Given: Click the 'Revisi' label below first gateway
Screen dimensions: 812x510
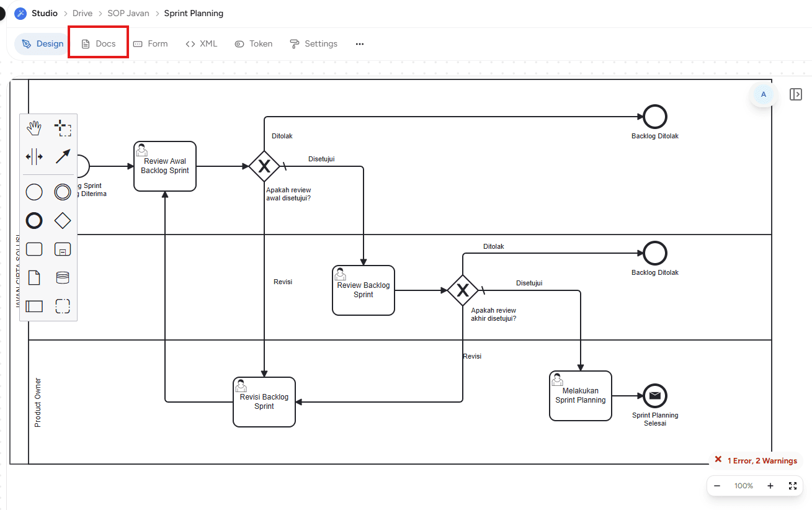Looking at the screenshot, I should 283,282.
